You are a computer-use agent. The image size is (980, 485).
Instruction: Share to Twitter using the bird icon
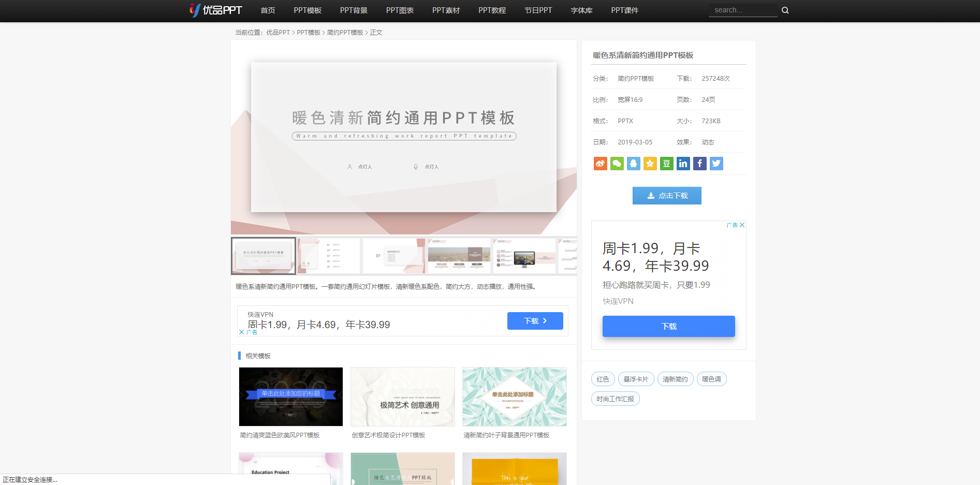716,163
